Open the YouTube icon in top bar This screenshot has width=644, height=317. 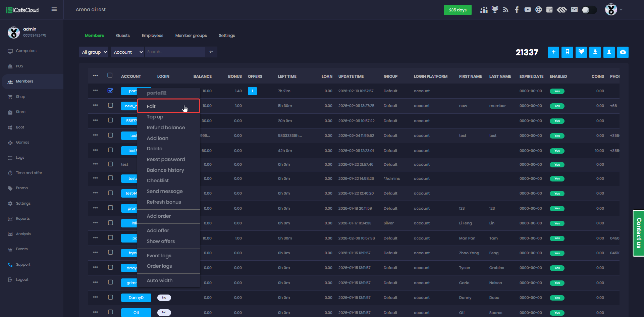click(528, 10)
